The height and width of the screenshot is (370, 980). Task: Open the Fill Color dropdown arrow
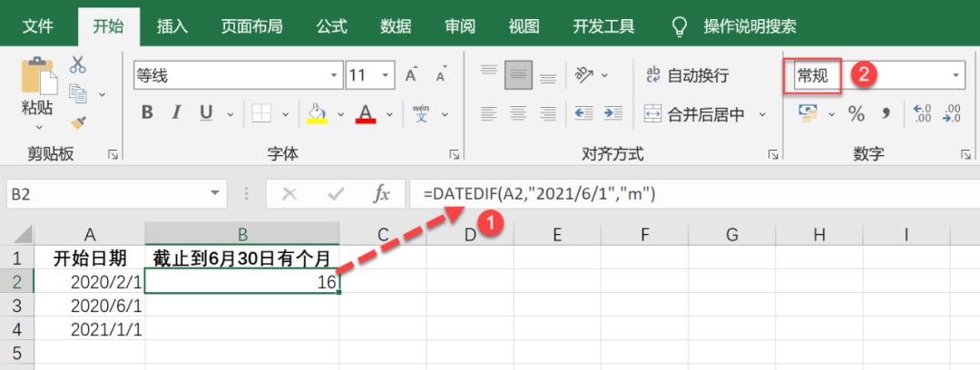click(x=340, y=114)
